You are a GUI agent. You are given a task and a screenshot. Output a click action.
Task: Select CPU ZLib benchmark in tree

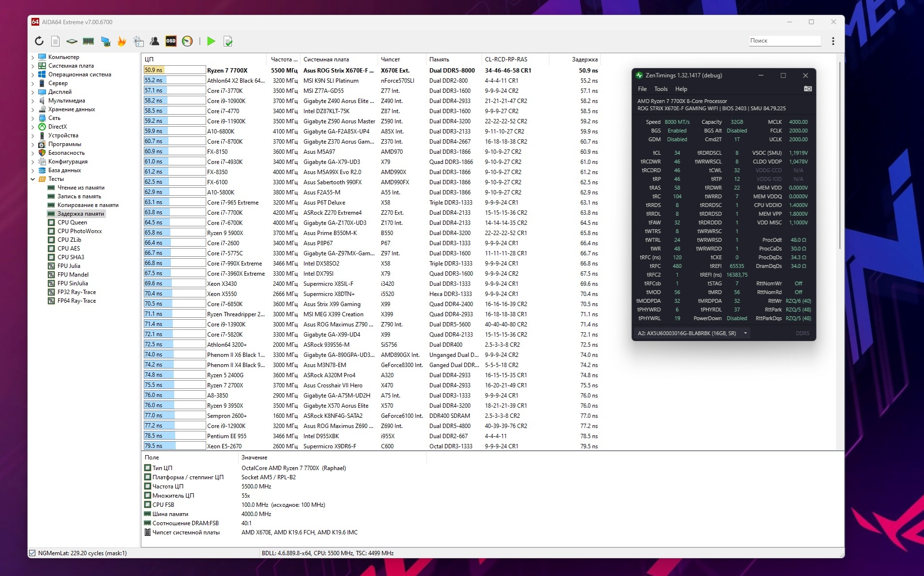point(69,240)
